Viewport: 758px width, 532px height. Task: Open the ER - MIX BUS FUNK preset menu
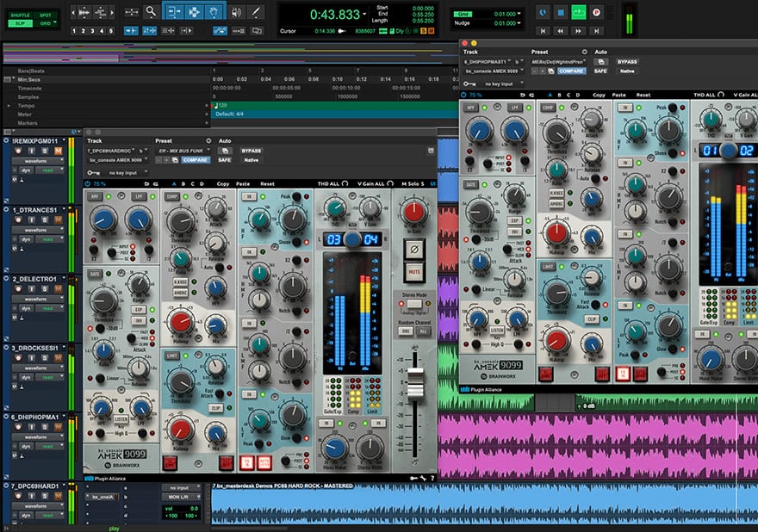[183, 150]
